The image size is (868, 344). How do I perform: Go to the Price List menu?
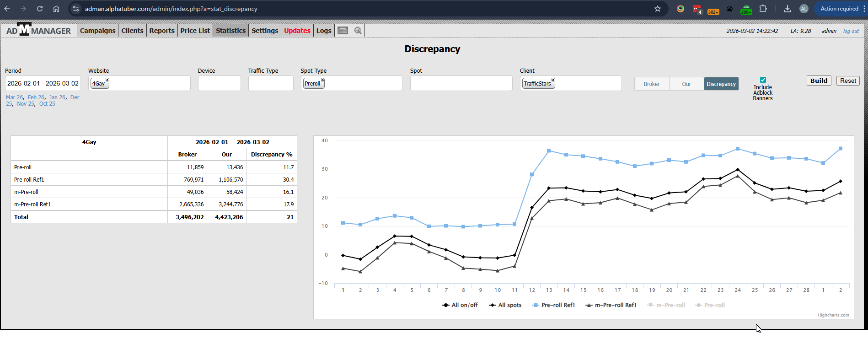click(x=195, y=31)
